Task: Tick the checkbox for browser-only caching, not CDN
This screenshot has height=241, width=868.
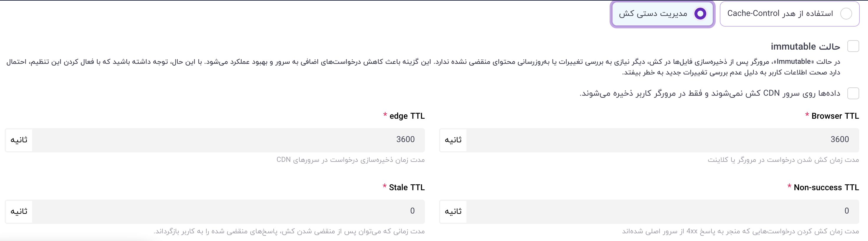Action: point(853,93)
